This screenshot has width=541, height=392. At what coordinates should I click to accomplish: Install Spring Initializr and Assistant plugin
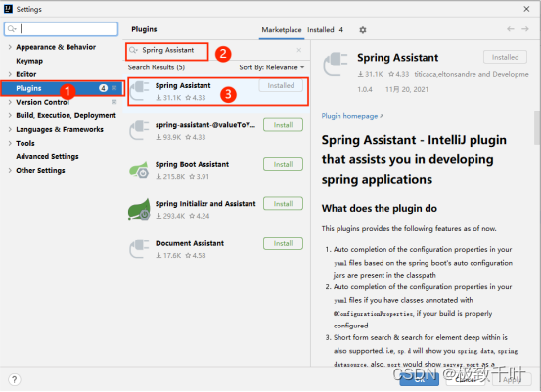tap(283, 203)
